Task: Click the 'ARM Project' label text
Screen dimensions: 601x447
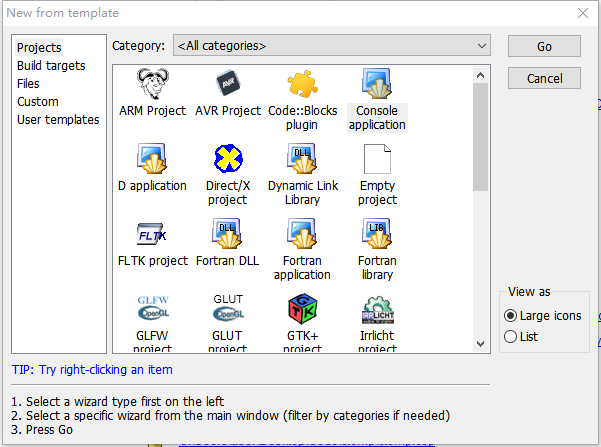Action: pos(153,111)
